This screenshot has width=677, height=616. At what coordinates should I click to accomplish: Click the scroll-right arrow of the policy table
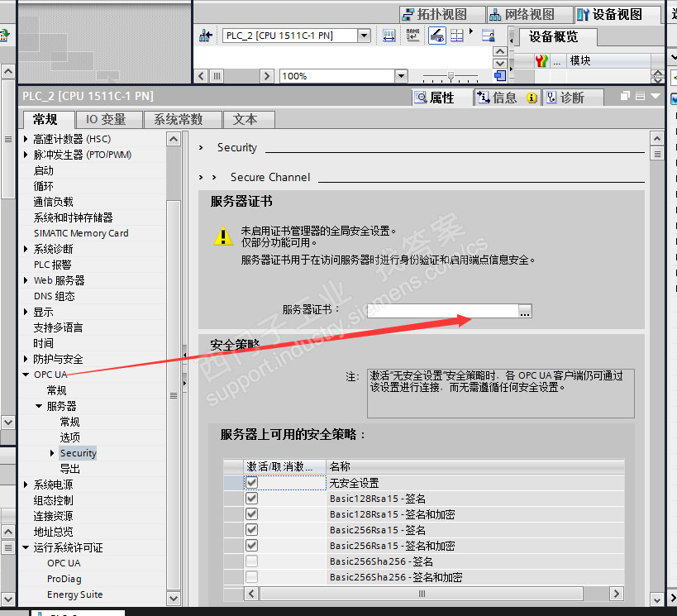pyautogui.click(x=616, y=594)
